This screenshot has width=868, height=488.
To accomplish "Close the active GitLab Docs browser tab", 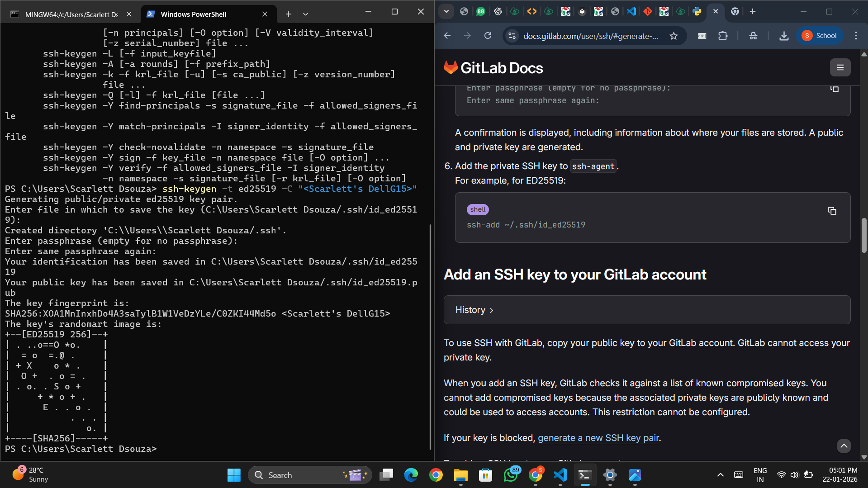I will coord(716,12).
